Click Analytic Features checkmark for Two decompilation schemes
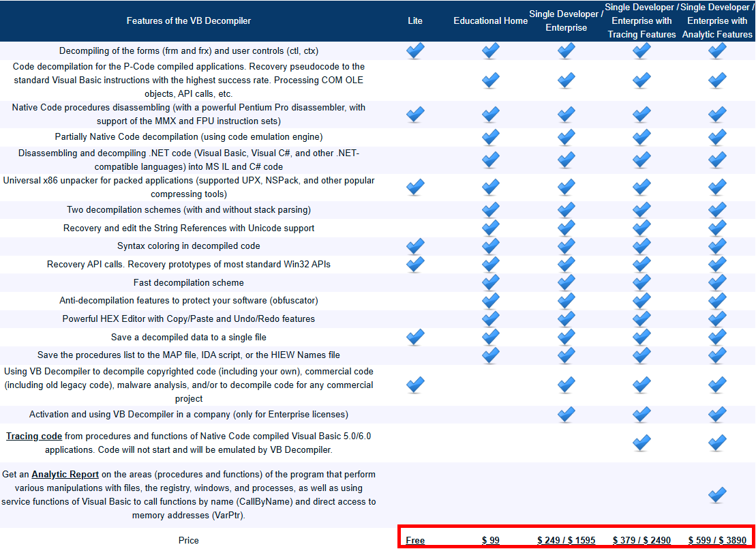 tap(717, 210)
